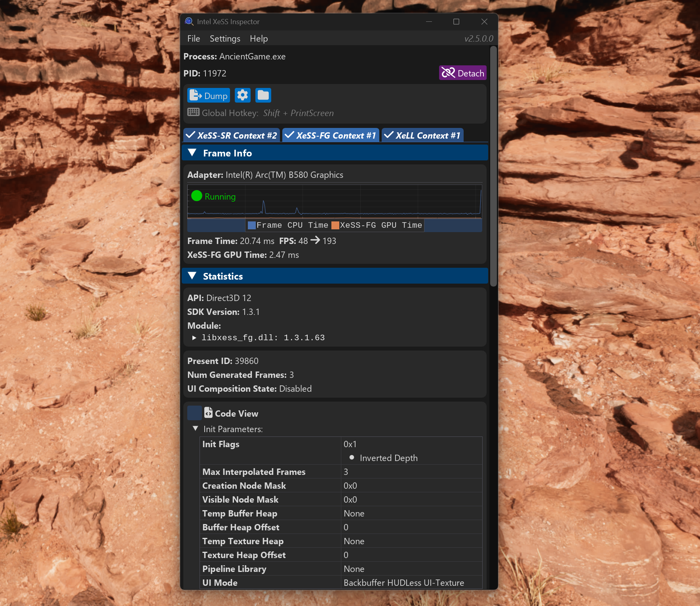Open the dump output folder icon
Screen dimensions: 700x606
tap(263, 95)
